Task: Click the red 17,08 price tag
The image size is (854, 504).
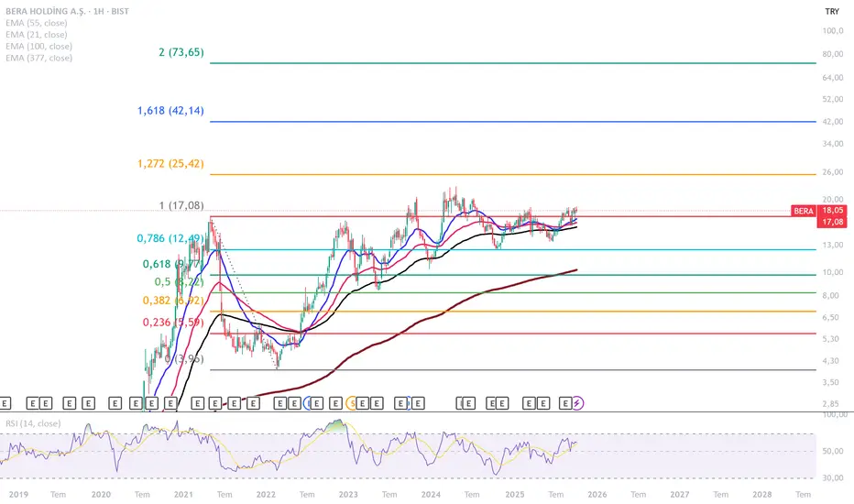Action: tap(833, 222)
